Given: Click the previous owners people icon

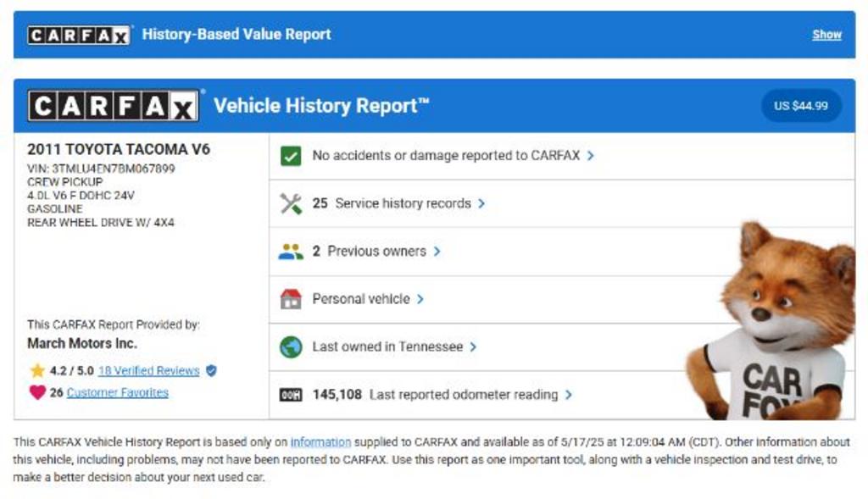Looking at the screenshot, I should (x=291, y=252).
